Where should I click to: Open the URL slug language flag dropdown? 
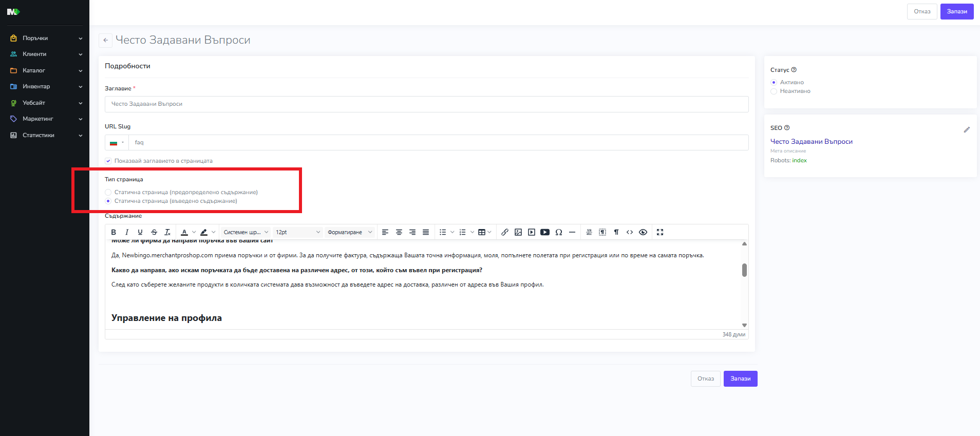[117, 143]
